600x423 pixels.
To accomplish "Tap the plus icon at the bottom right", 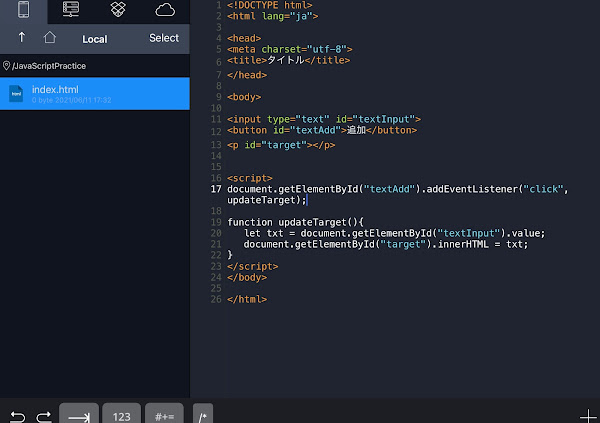I will (x=588, y=416).
